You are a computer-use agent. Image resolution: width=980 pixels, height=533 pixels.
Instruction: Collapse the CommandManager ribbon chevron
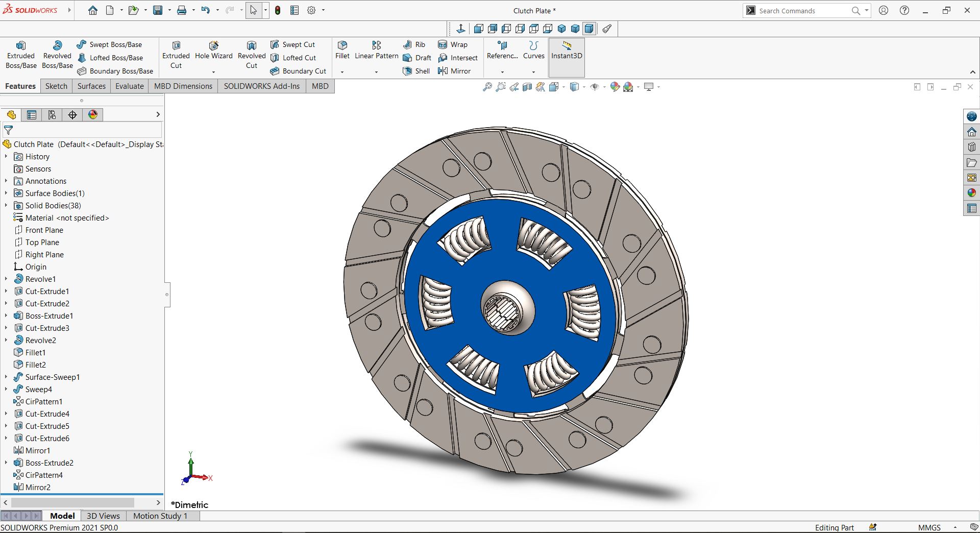[x=973, y=72]
